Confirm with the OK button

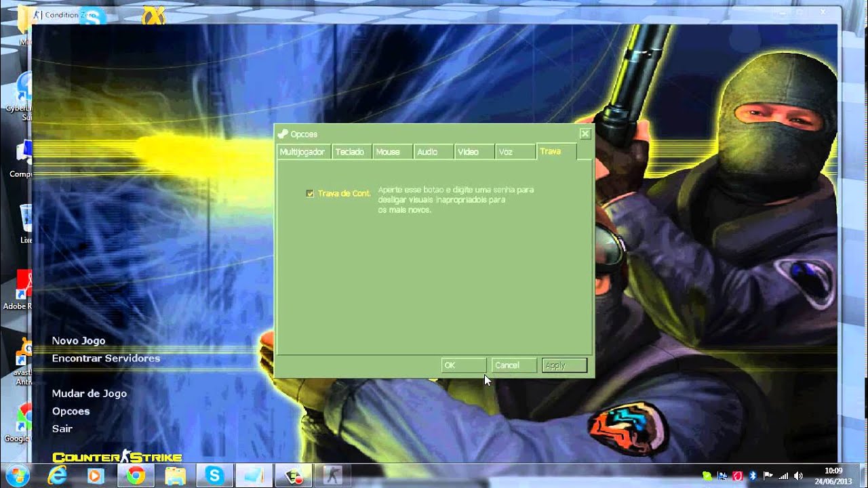[x=463, y=365]
